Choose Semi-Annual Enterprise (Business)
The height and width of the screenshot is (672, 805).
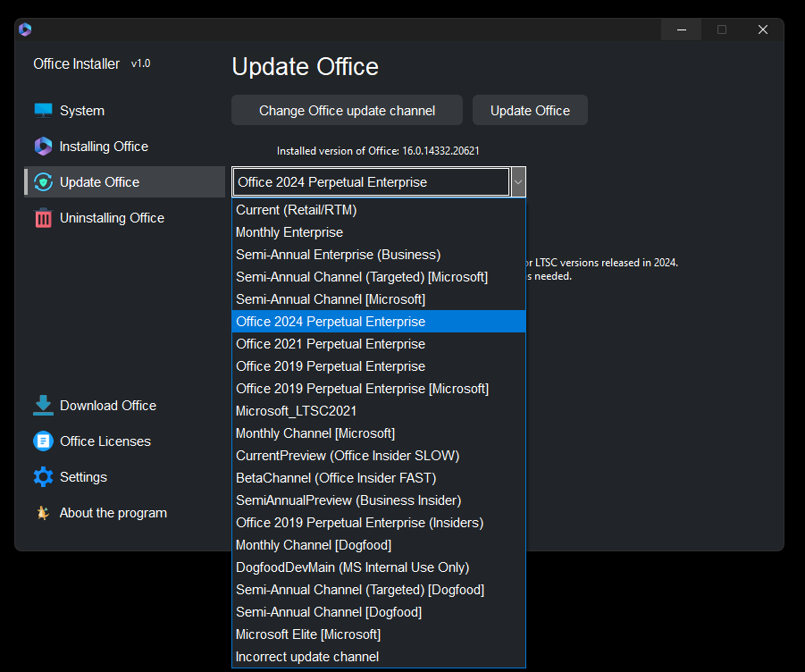tap(379, 255)
